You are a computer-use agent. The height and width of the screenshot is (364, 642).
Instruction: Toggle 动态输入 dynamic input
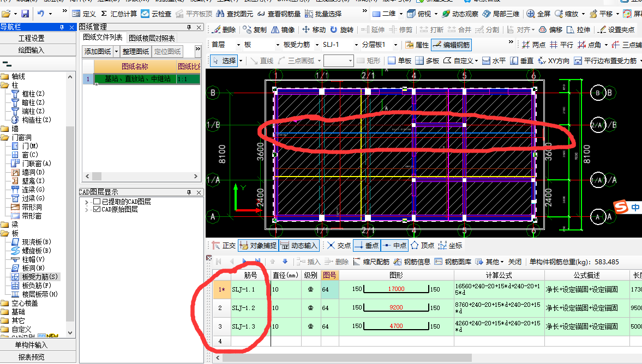click(x=299, y=245)
